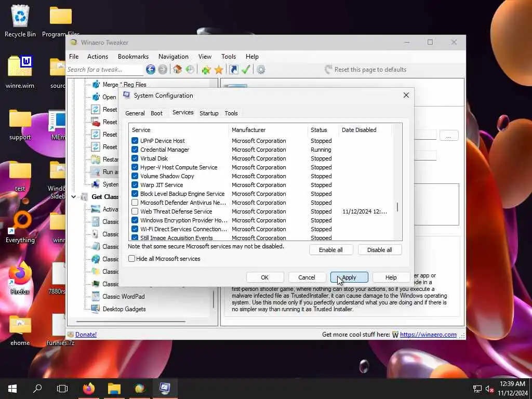The image size is (532, 399).
Task: Select Classic WordPad in the tree
Action: click(124, 297)
